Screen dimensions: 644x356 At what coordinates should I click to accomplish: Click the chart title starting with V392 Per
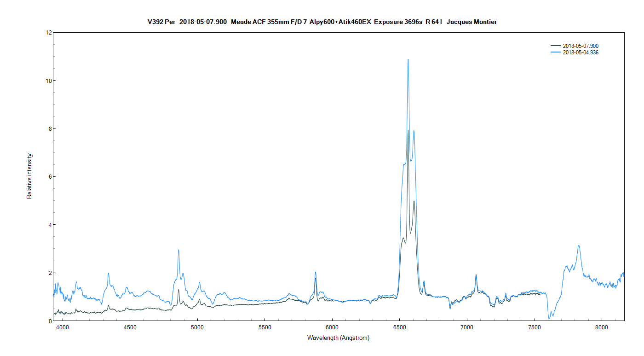pyautogui.click(x=322, y=22)
